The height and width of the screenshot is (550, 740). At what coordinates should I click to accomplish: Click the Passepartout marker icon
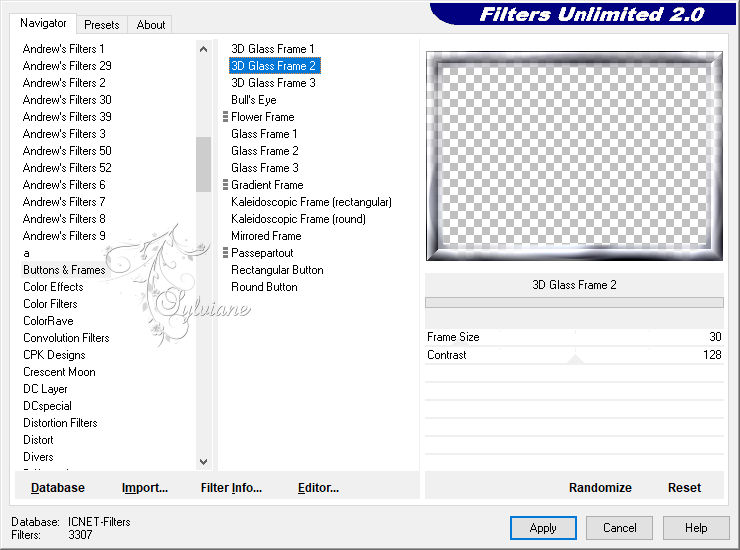tap(225, 253)
